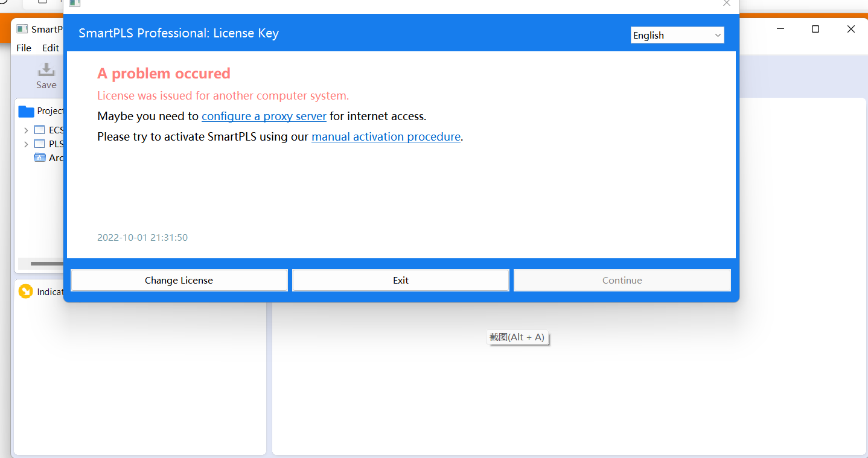Open the Edit menu

tap(51, 48)
